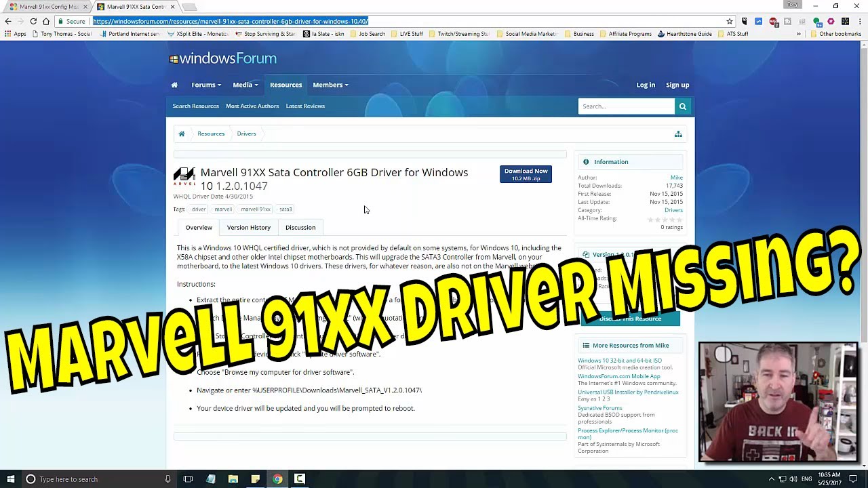Open the Windows Start button
This screenshot has width=868, height=488.
[x=11, y=479]
